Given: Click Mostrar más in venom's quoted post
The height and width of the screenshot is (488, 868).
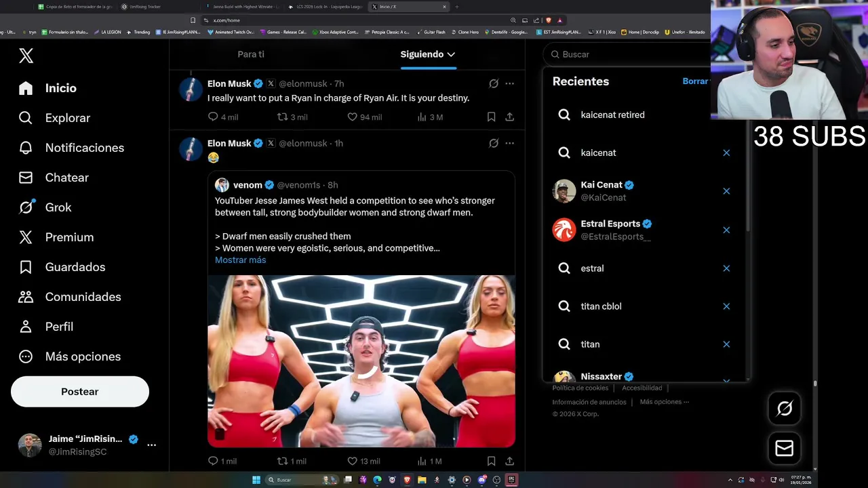Looking at the screenshot, I should tap(240, 260).
